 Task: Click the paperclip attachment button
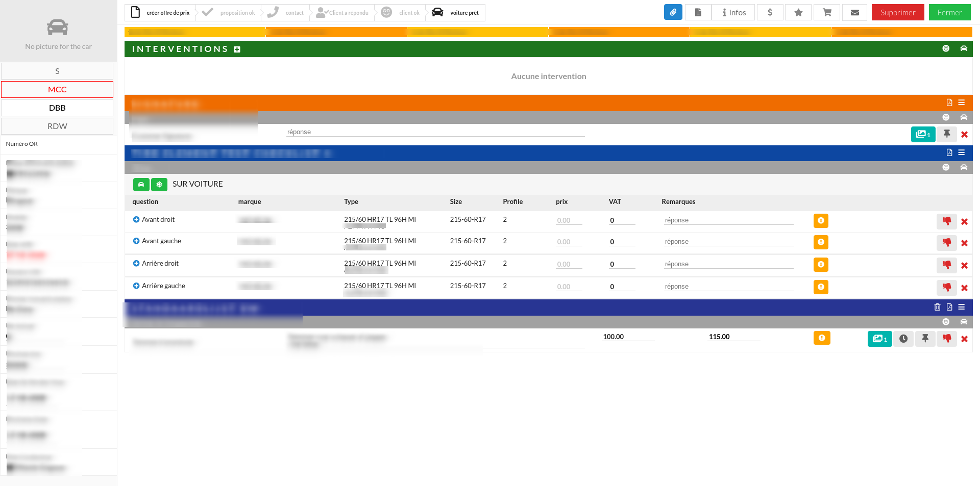click(673, 12)
